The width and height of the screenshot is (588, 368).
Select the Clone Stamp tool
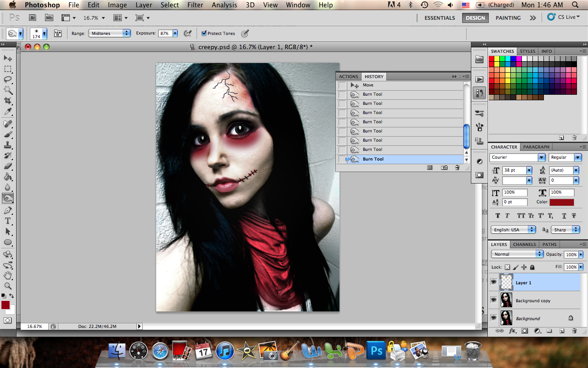point(8,145)
